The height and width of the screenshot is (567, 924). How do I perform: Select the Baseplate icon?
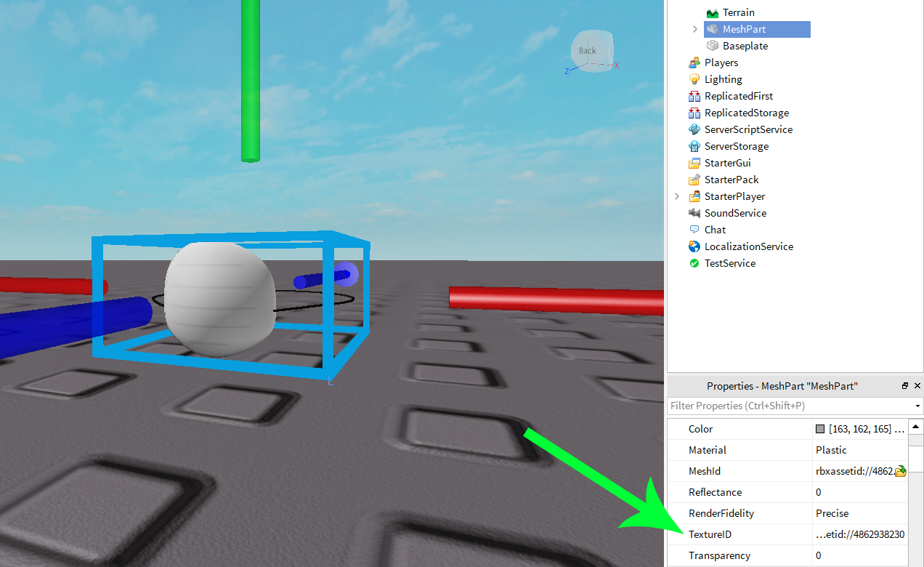pos(711,46)
